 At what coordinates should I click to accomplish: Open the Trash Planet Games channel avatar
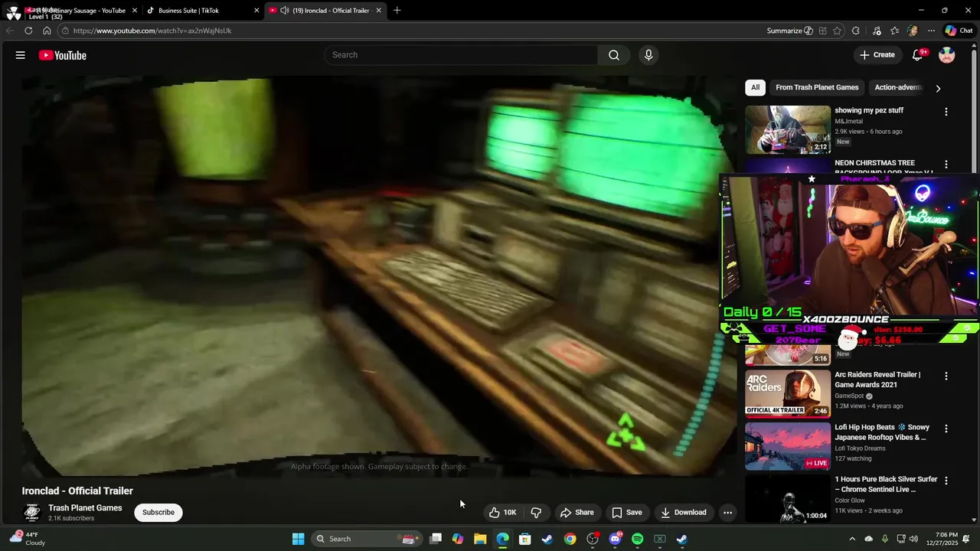(x=32, y=513)
